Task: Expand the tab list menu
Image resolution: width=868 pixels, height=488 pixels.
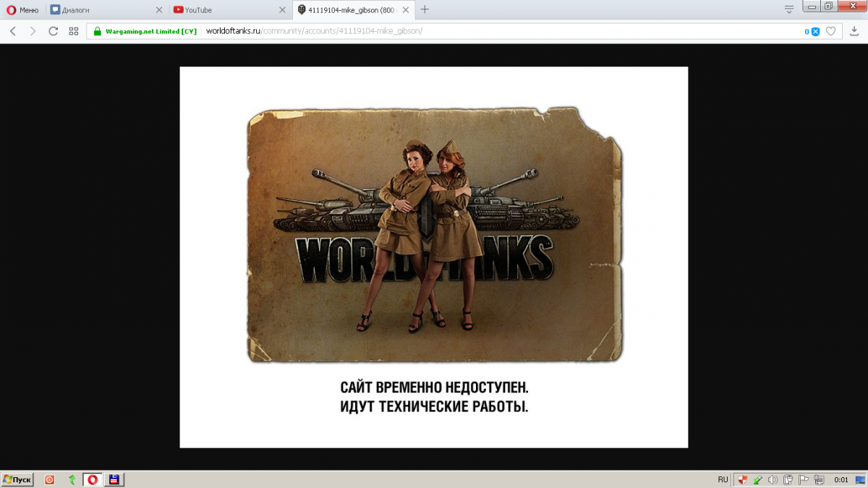Action: pyautogui.click(x=789, y=9)
